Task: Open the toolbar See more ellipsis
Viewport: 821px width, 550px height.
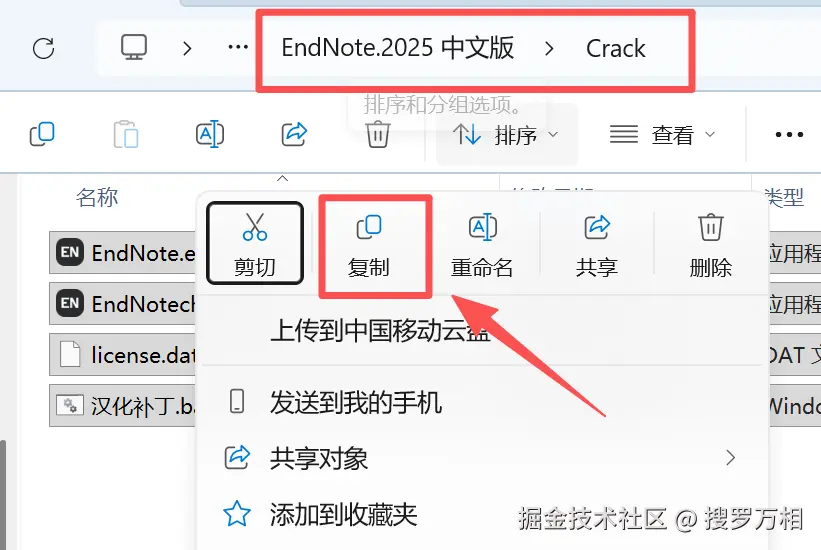Action: click(789, 135)
